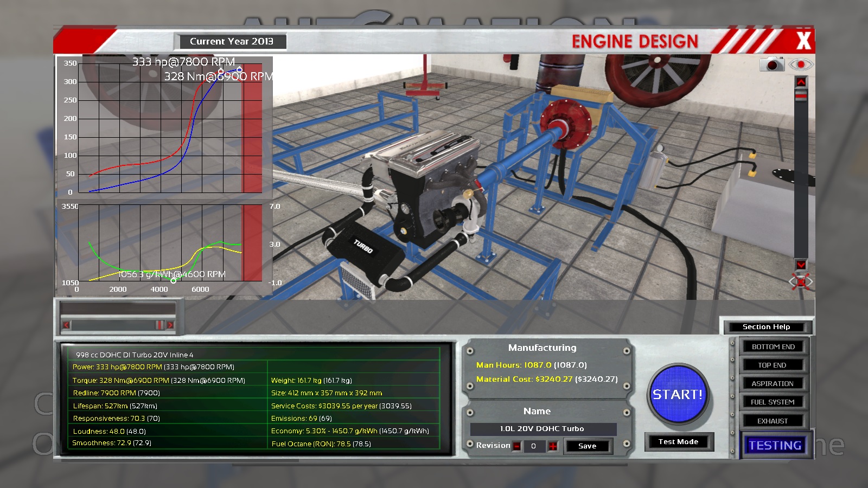Click Material Cost $3240.27 value
Viewport: 868px width, 488px height.
[547, 380]
